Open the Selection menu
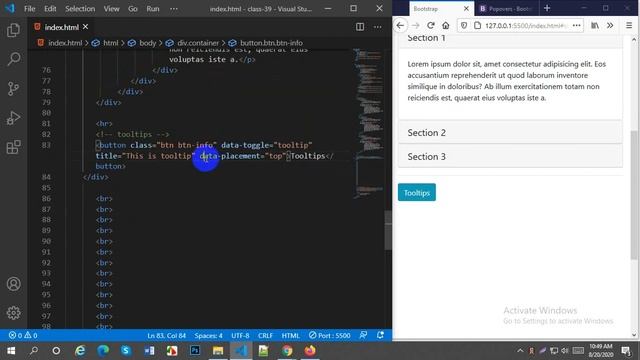Image resolution: width=640 pixels, height=360 pixels. (x=80, y=9)
